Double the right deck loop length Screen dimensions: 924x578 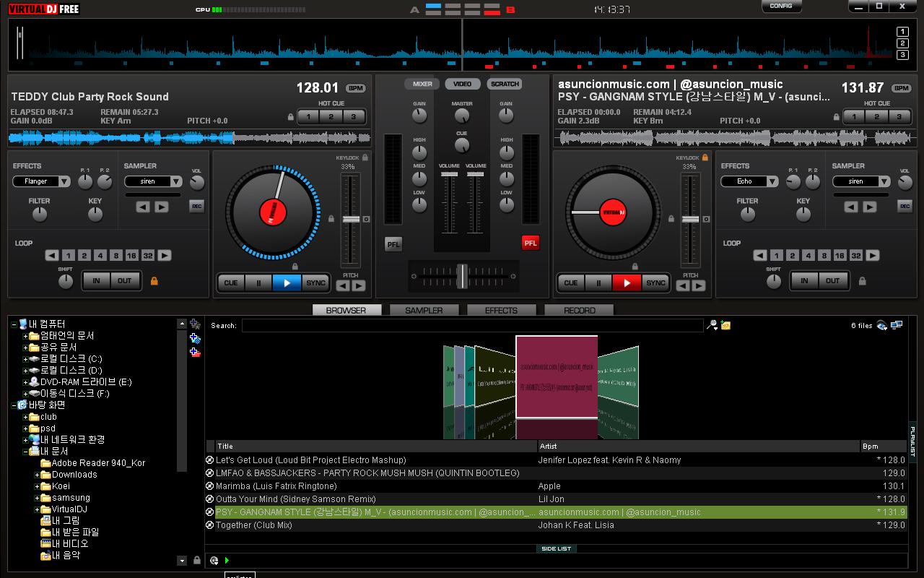[873, 256]
